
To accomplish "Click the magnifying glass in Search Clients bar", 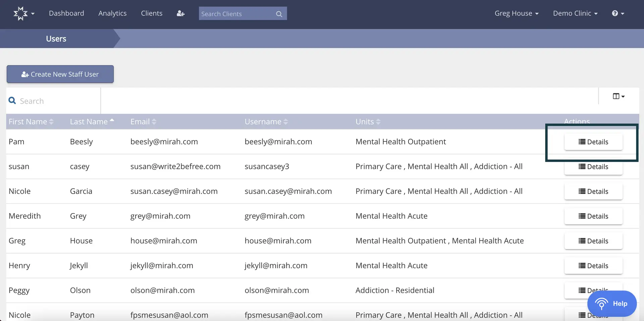I will (279, 14).
